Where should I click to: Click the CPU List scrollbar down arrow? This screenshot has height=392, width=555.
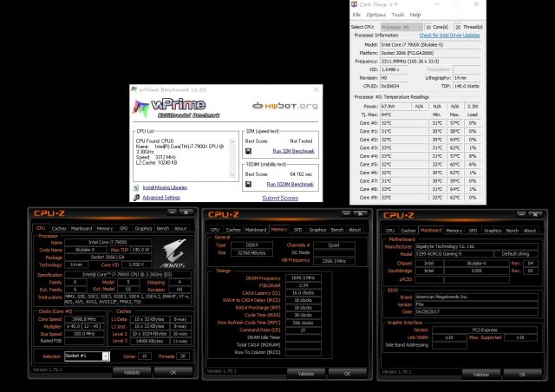click(234, 176)
